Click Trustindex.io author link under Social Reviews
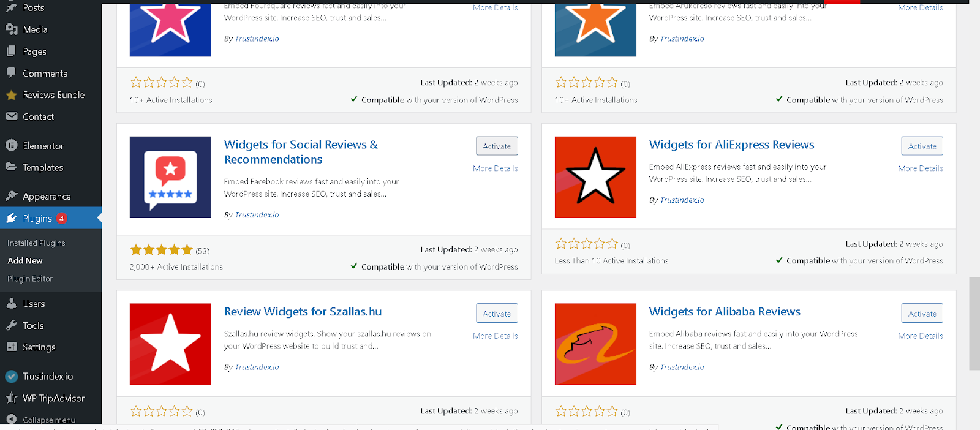The height and width of the screenshot is (430, 980). point(257,215)
